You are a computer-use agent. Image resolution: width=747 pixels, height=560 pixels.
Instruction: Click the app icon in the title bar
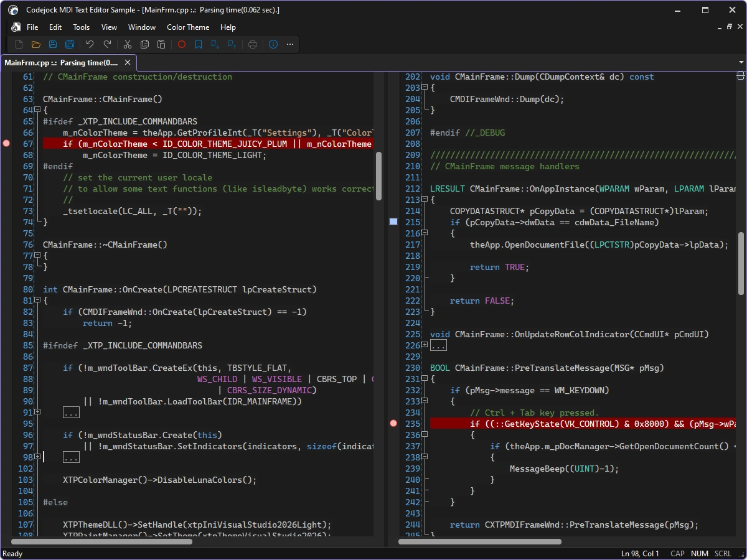click(13, 10)
